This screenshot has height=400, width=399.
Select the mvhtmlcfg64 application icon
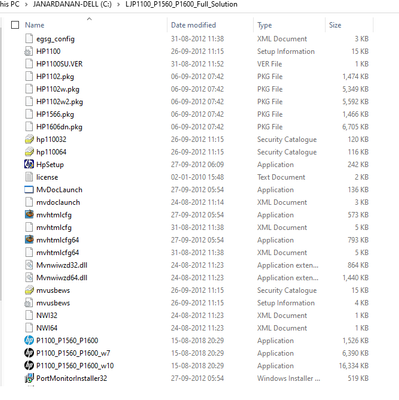(x=29, y=240)
